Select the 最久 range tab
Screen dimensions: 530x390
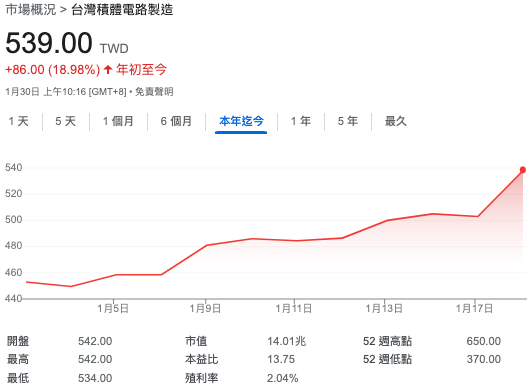coord(395,121)
